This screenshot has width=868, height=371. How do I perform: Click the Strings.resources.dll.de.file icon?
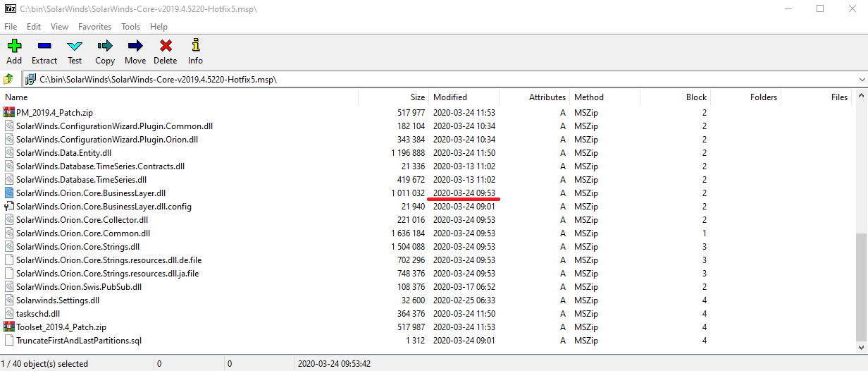[9, 260]
